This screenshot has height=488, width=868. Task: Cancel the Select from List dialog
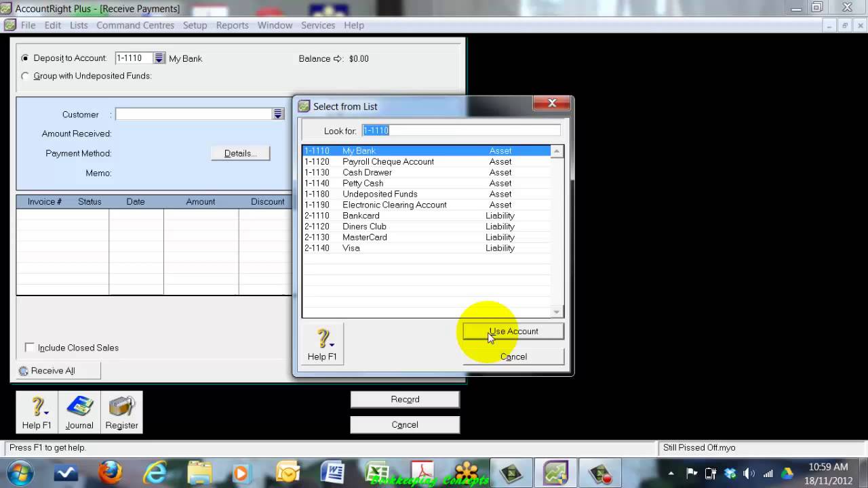(x=513, y=357)
